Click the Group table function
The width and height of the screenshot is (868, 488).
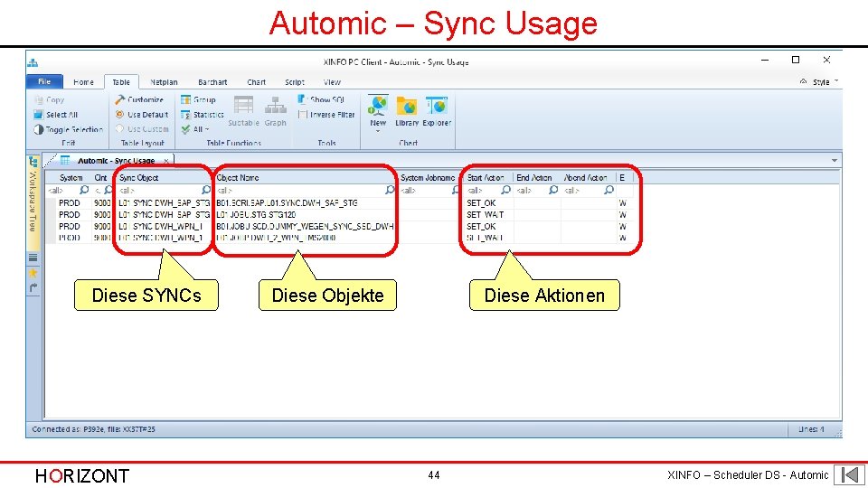[x=198, y=99]
